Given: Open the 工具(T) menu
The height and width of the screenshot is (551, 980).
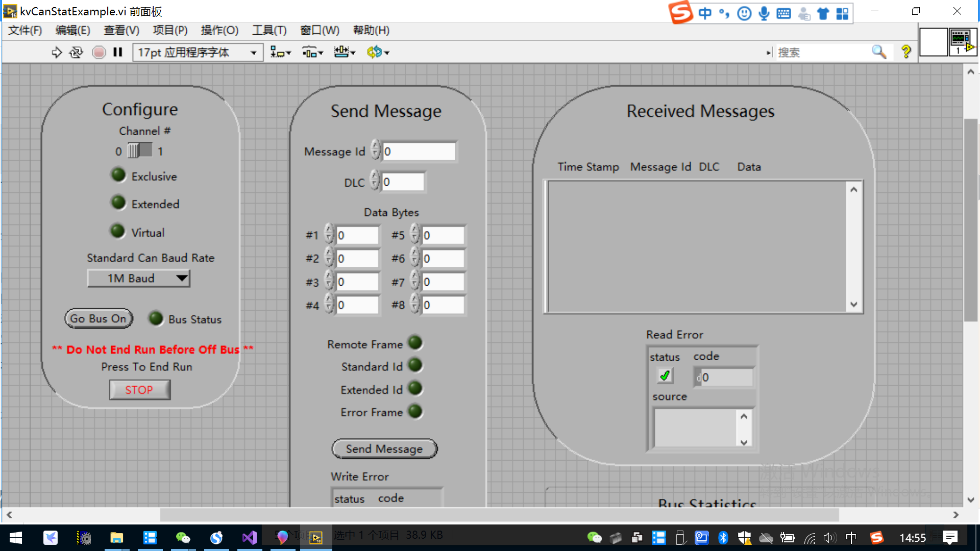Looking at the screenshot, I should coord(269,30).
